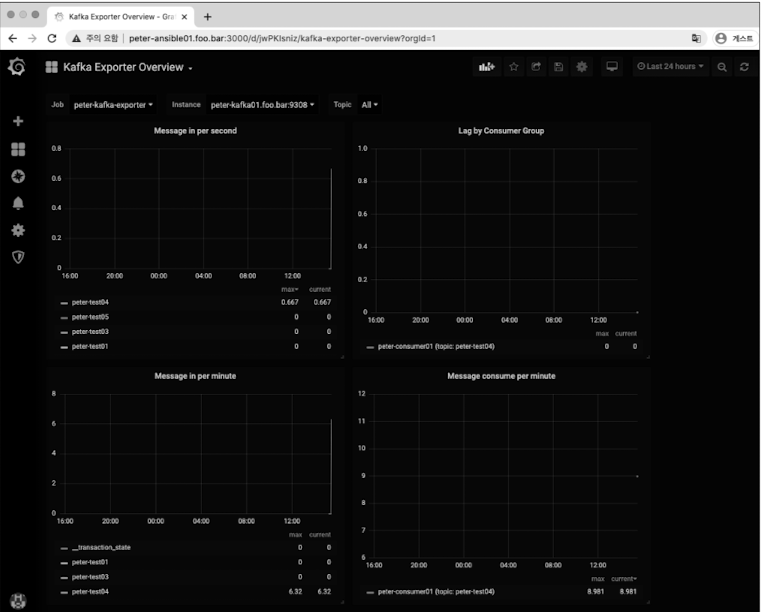This screenshot has height=612, width=764.
Task: Click the browser address bar URL
Action: click(282, 38)
